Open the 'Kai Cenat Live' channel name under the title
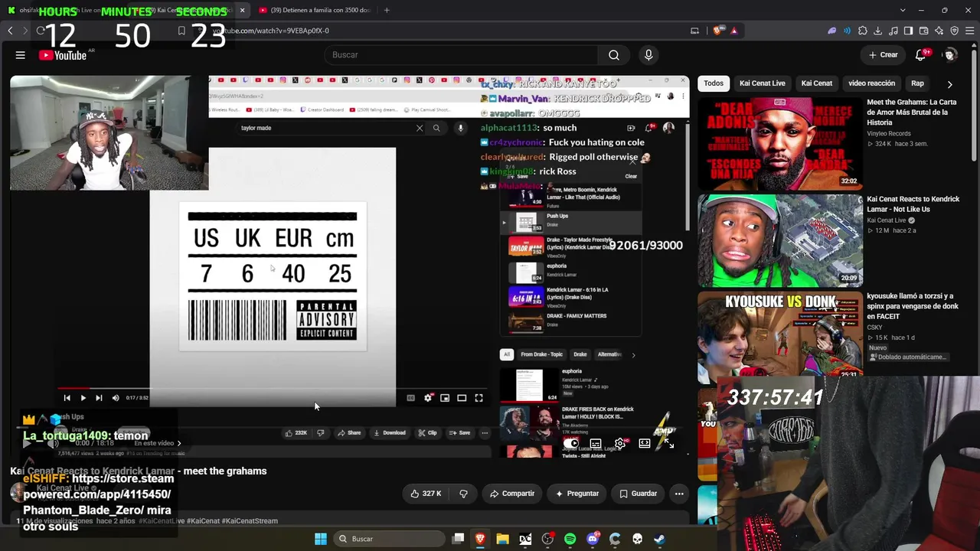The image size is (980, 551). [x=64, y=488]
